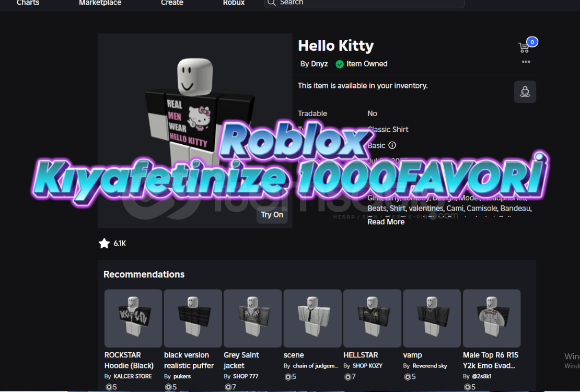Click Robux price icon under scene item
Viewport: 580px width, 392px height.
coord(288,377)
